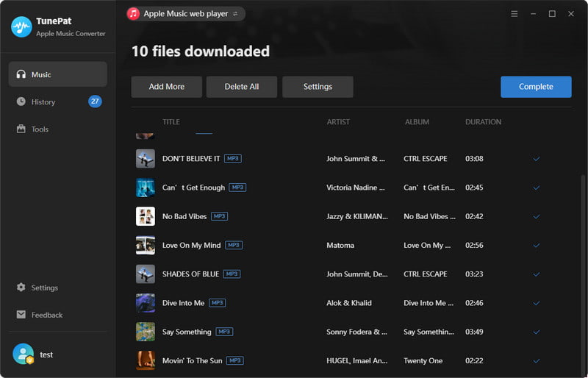Click the ARTIST column header
588x378 pixels.
click(338, 122)
